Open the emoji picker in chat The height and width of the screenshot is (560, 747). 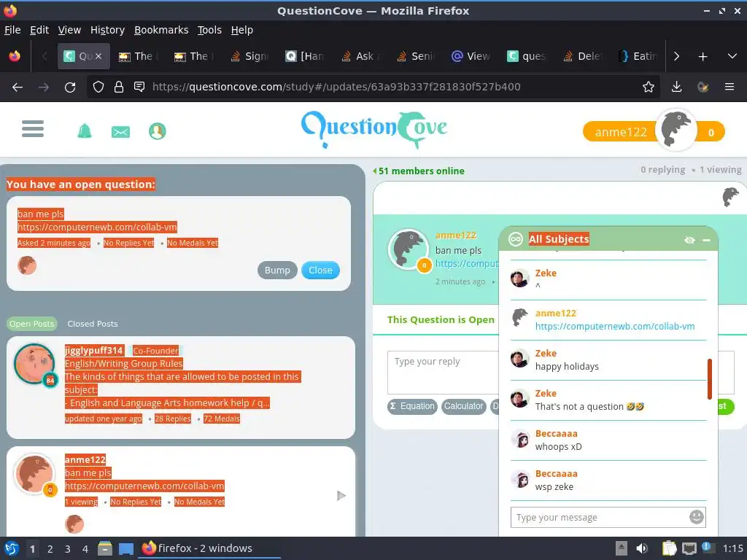(696, 517)
